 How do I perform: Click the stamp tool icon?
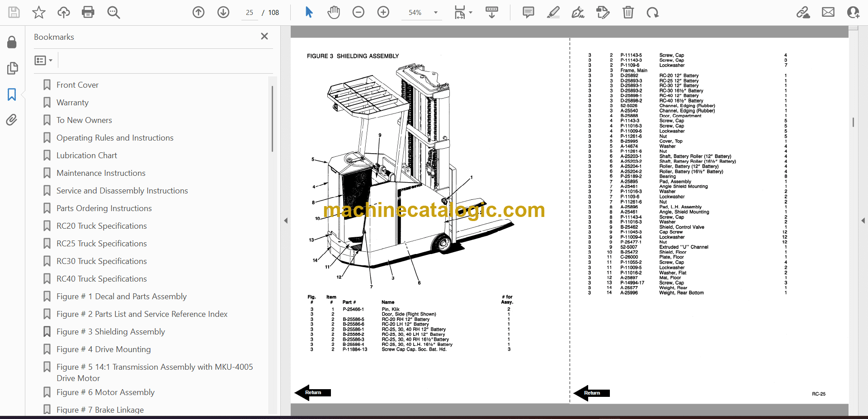(603, 12)
